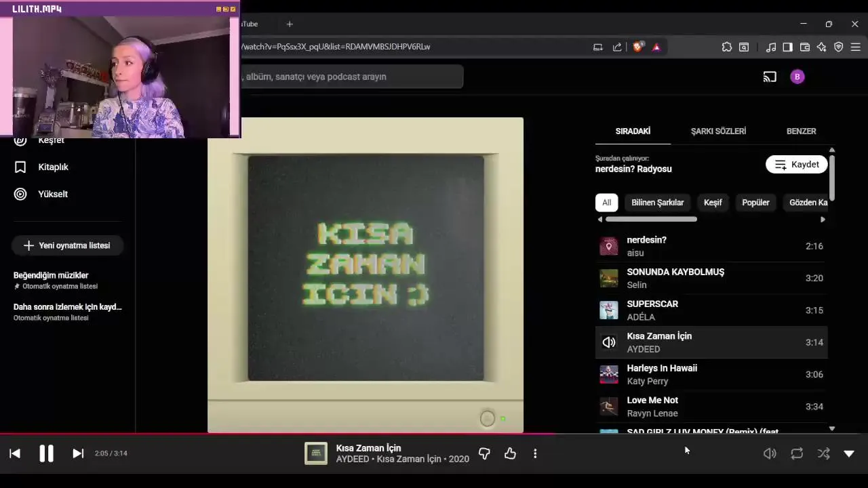
Task: Click Harleys In Hawaii thumbnail in queue
Action: point(609,374)
